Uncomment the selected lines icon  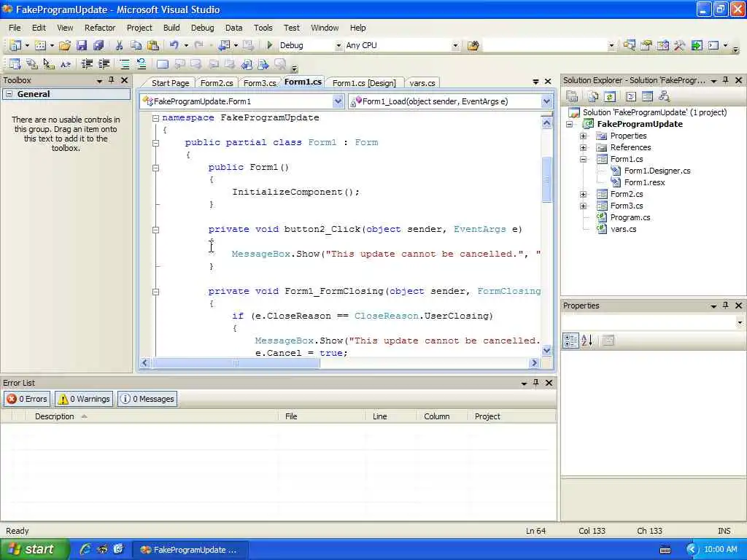pos(142,64)
